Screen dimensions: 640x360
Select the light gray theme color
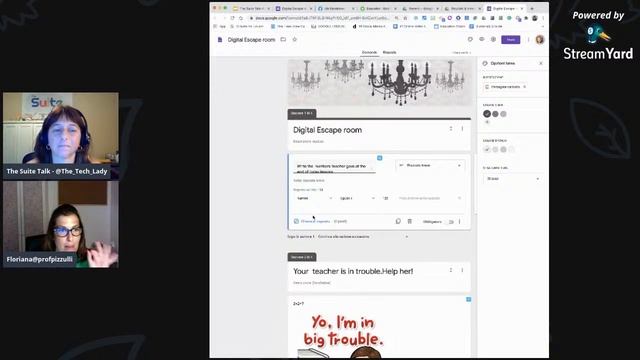pos(503,114)
